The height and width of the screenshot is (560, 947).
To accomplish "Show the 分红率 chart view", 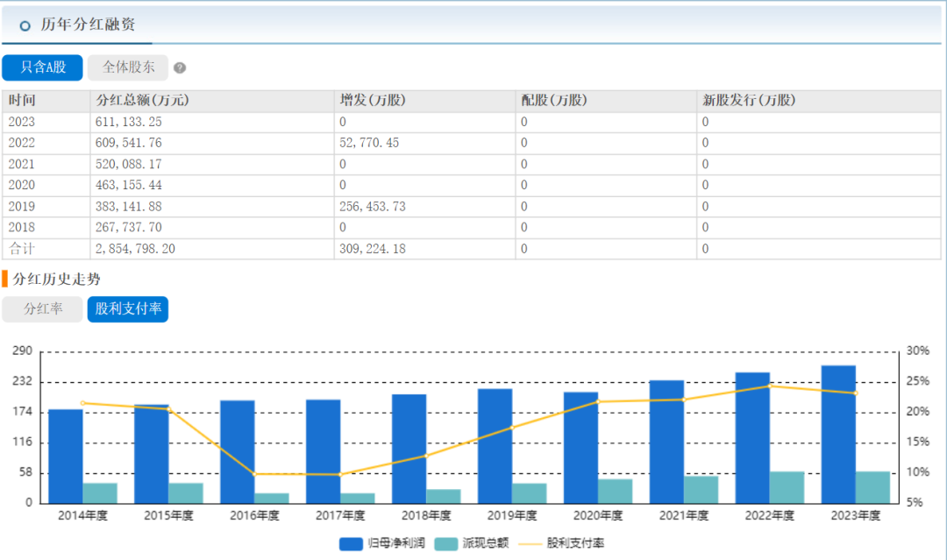I will click(42, 309).
